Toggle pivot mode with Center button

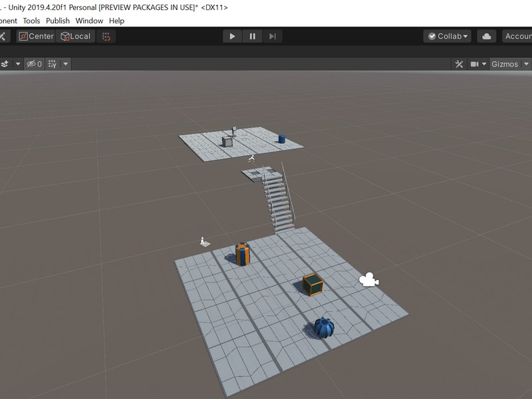point(37,36)
